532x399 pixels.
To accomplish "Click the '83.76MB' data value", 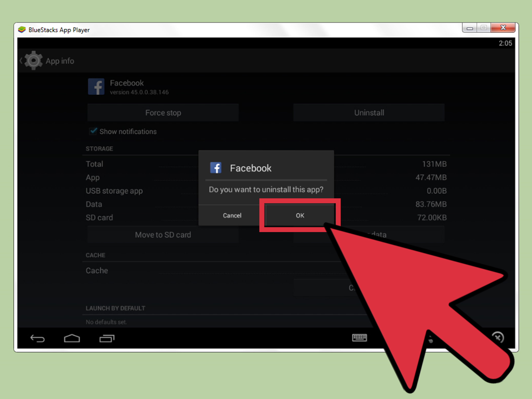I will [431, 204].
